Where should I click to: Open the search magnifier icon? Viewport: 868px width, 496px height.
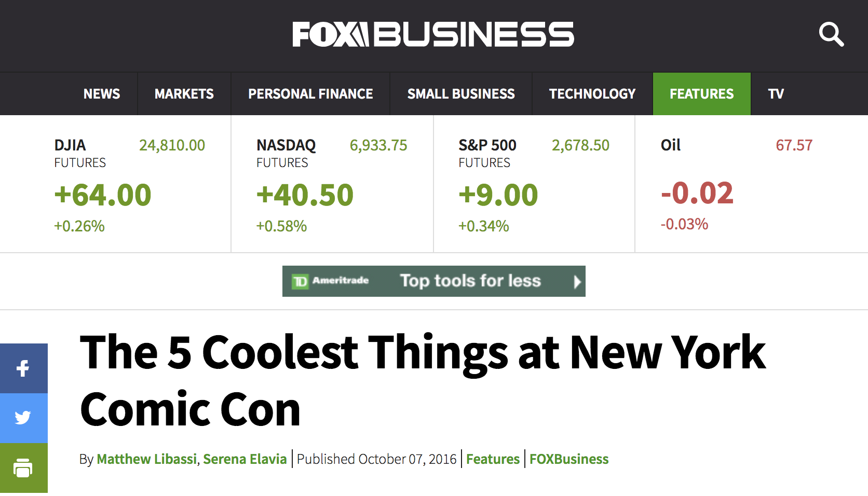click(x=831, y=35)
